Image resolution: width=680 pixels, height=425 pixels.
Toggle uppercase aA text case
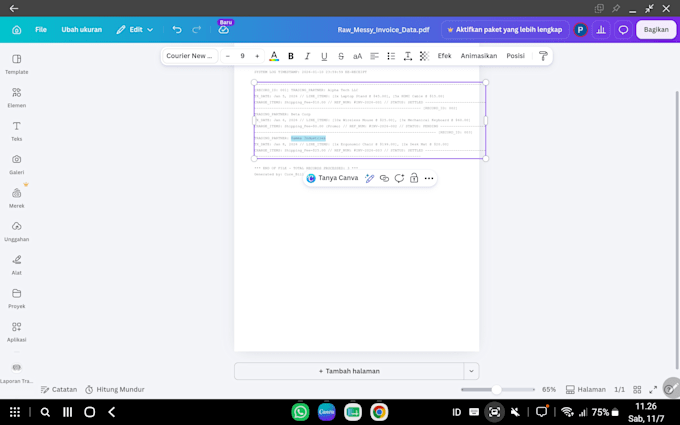tap(357, 56)
